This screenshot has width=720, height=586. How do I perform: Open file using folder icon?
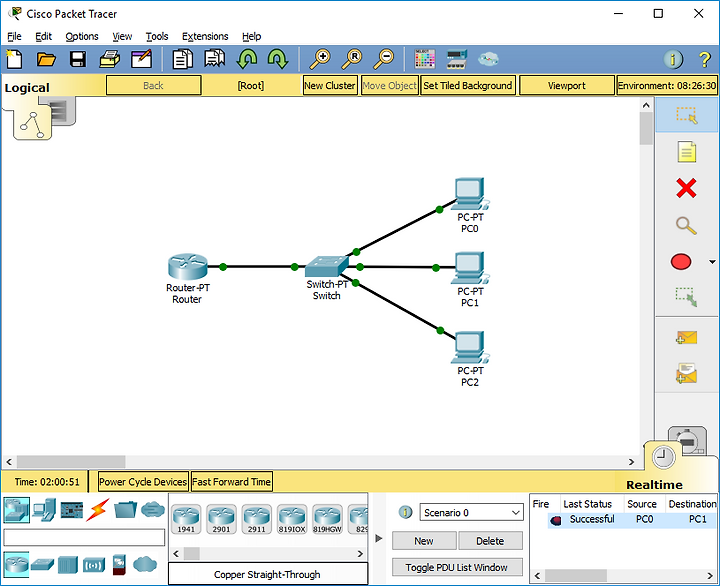pos(46,59)
